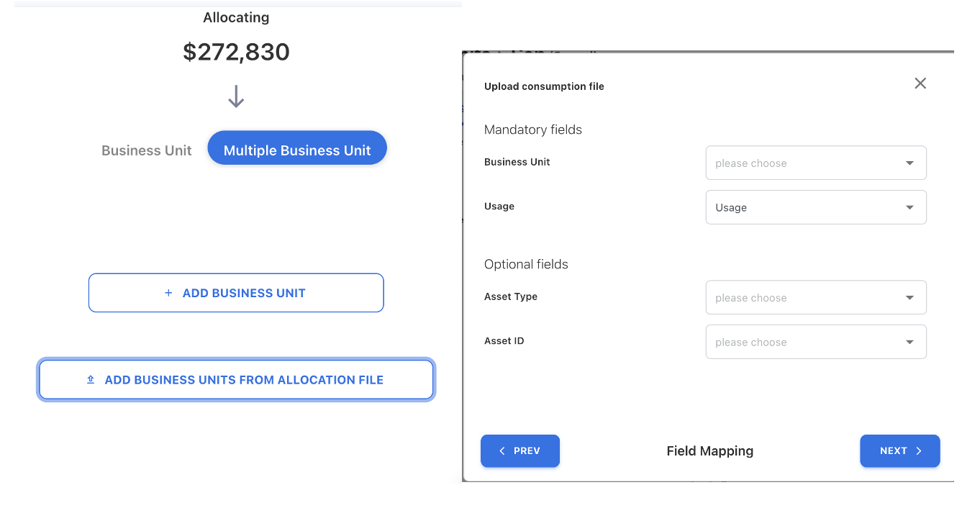
Task: Click the caret arrow in the Usage field
Action: 909,208
